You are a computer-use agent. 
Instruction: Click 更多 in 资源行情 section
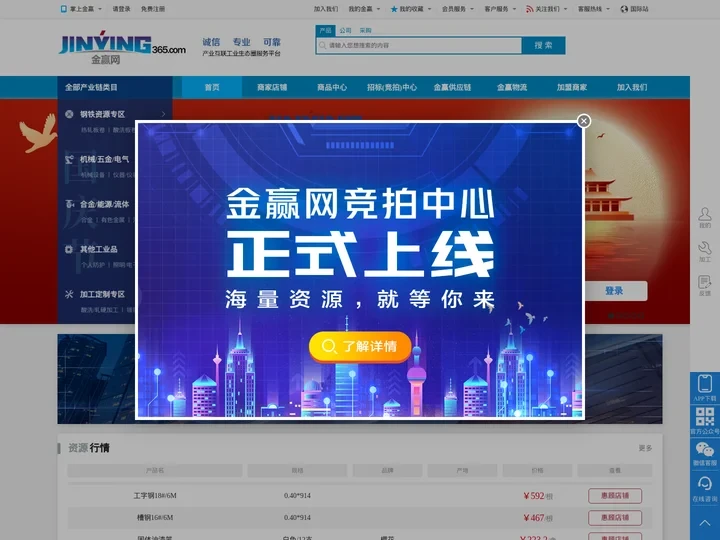pyautogui.click(x=645, y=448)
